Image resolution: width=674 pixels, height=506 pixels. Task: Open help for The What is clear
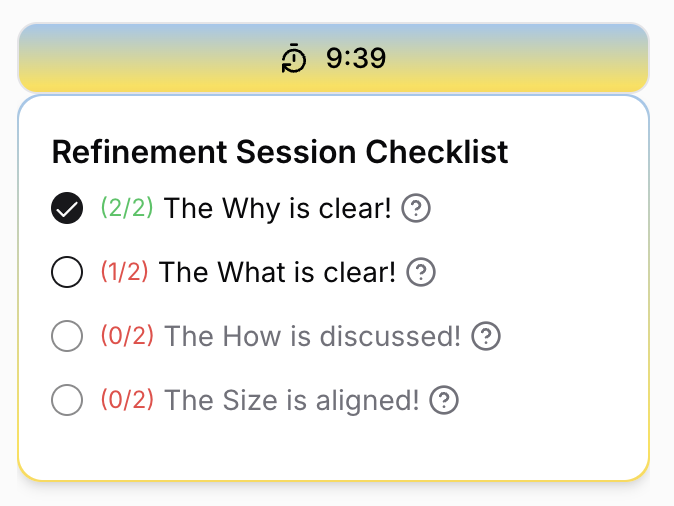coord(422,272)
